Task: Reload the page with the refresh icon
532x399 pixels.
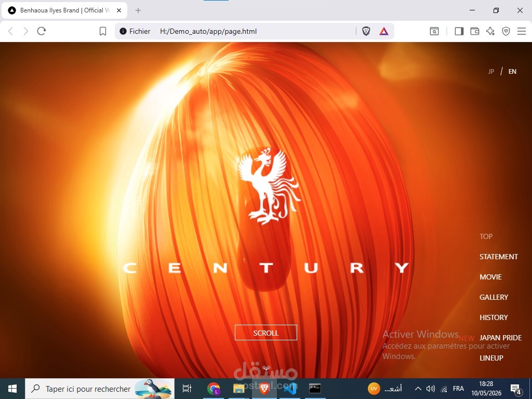Action: click(x=42, y=31)
